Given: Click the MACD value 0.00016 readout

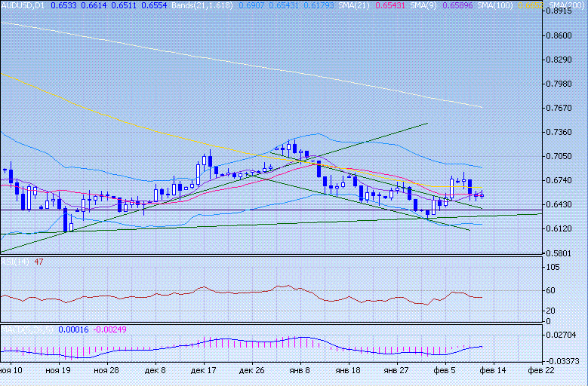Looking at the screenshot, I should (72, 329).
